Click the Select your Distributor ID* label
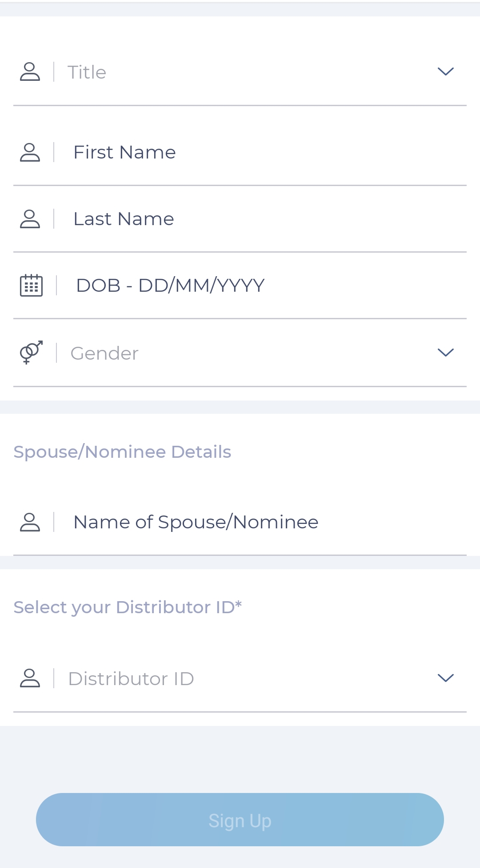The height and width of the screenshot is (868, 480). coord(128,607)
